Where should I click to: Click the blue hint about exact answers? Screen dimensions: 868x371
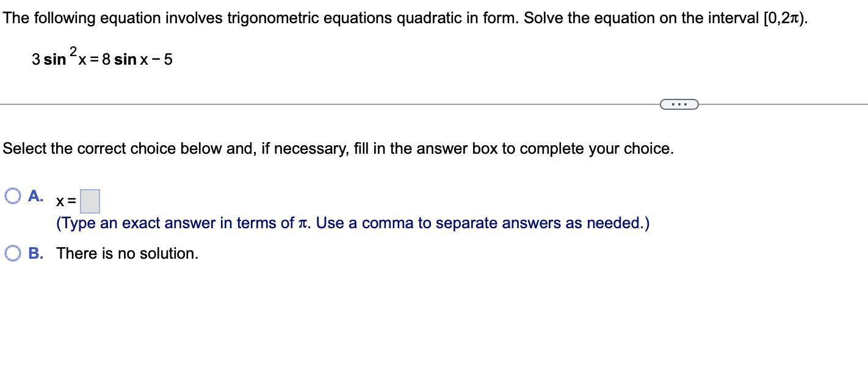[353, 223]
